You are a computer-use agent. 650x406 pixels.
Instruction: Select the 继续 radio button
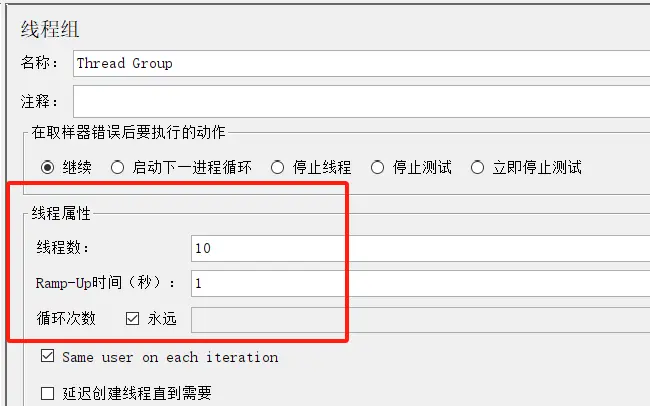[x=47, y=167]
